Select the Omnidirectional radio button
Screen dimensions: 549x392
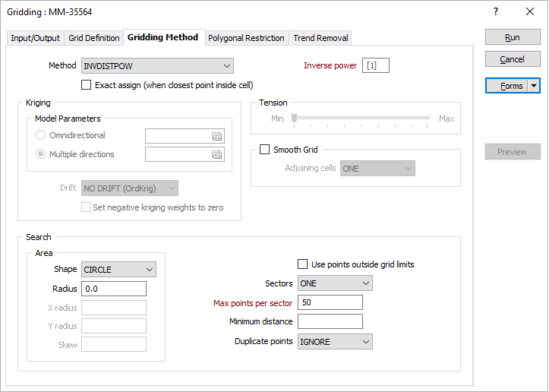(x=40, y=135)
